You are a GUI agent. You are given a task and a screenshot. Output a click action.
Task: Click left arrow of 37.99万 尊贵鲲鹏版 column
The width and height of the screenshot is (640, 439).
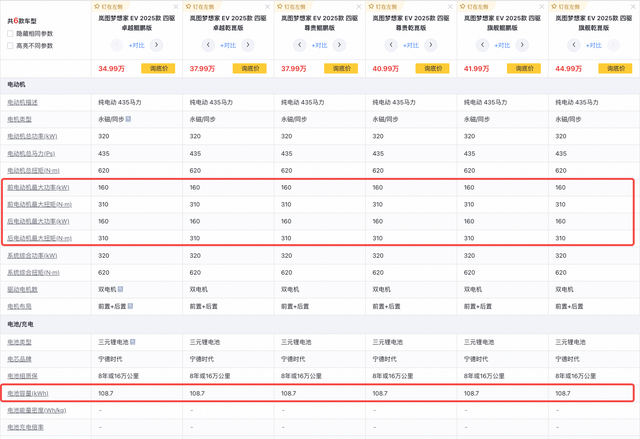click(300, 45)
